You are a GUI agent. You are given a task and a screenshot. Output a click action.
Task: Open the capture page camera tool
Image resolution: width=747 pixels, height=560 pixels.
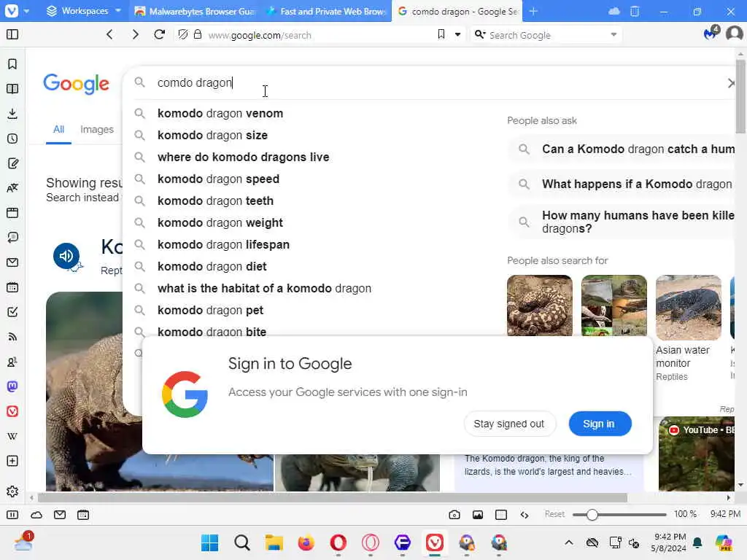coord(454,515)
